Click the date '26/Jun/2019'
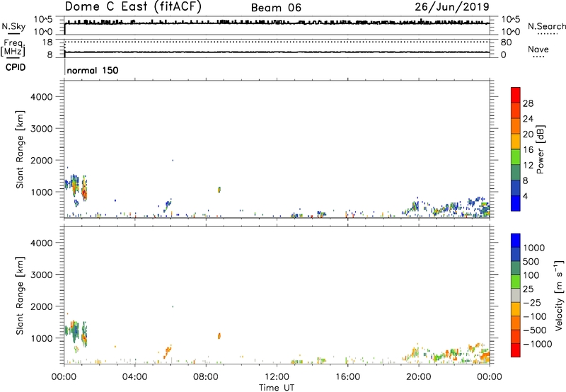The width and height of the screenshot is (566, 392). (452, 6)
